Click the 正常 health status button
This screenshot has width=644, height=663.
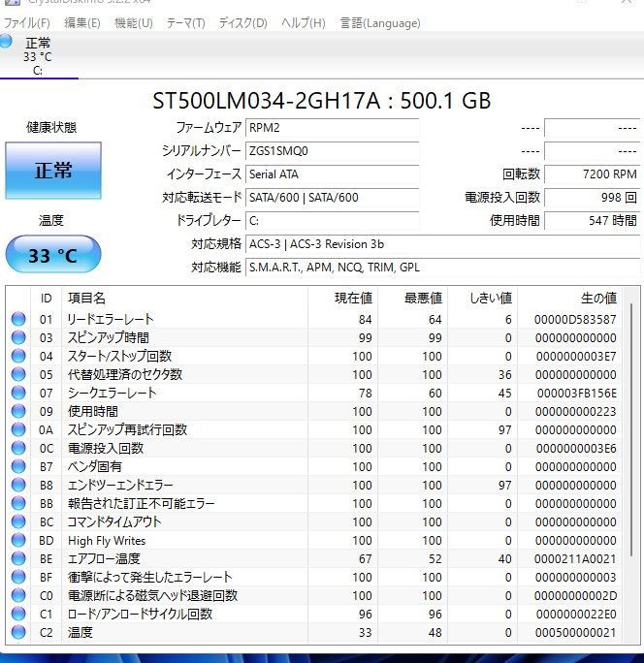tap(53, 170)
